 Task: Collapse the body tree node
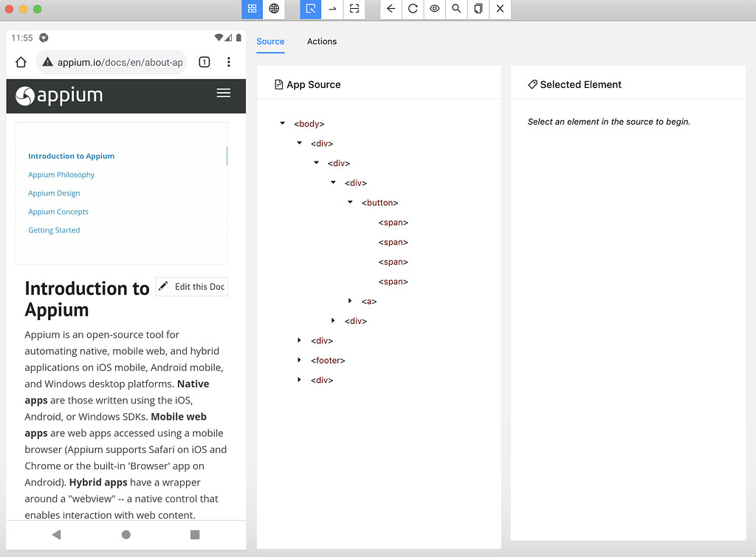282,123
